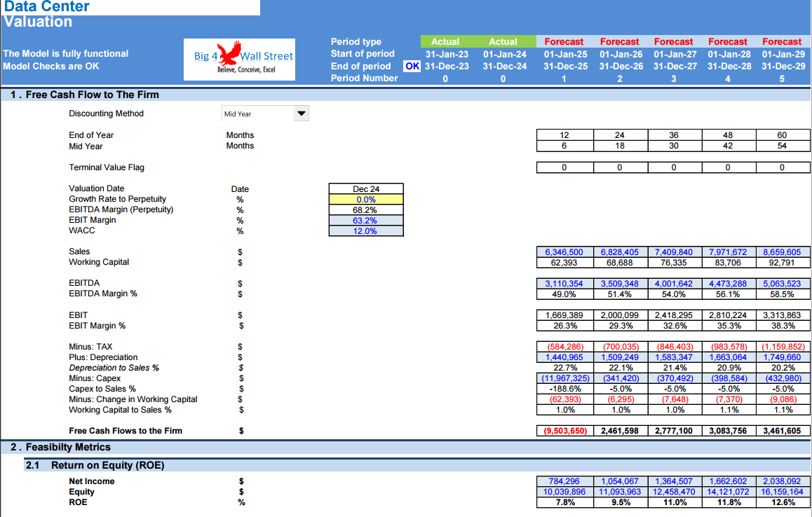
Task: Select the red Free Cash Flows value (9,503,650)
Action: (x=564, y=430)
